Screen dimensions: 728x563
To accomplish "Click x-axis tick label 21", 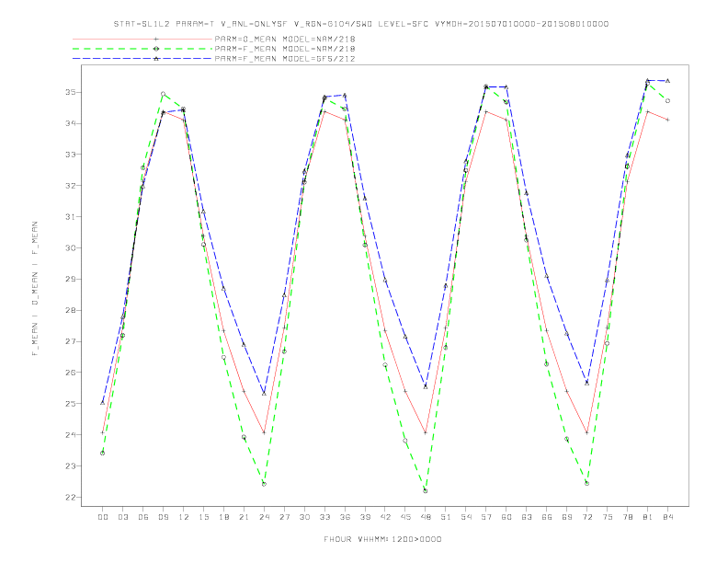I will 244,517.
